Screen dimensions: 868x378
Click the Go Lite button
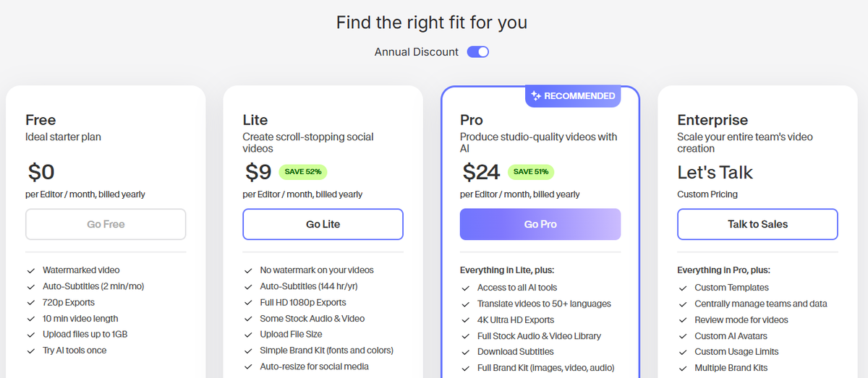click(x=323, y=224)
